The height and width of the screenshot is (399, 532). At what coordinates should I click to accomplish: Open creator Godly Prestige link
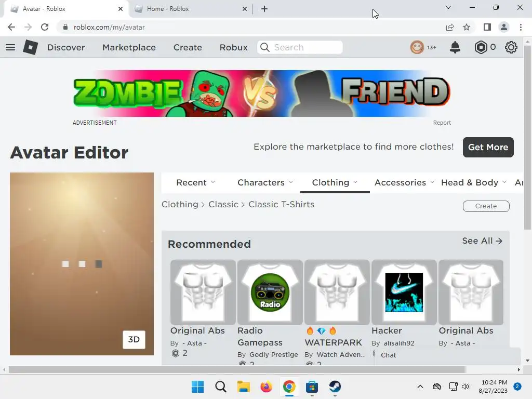click(273, 354)
